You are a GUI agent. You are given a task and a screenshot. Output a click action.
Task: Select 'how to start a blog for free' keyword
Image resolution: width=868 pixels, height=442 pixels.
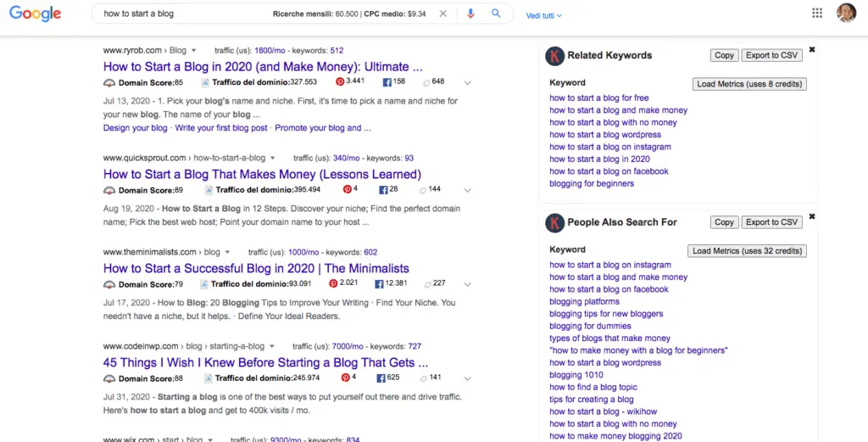pos(599,98)
